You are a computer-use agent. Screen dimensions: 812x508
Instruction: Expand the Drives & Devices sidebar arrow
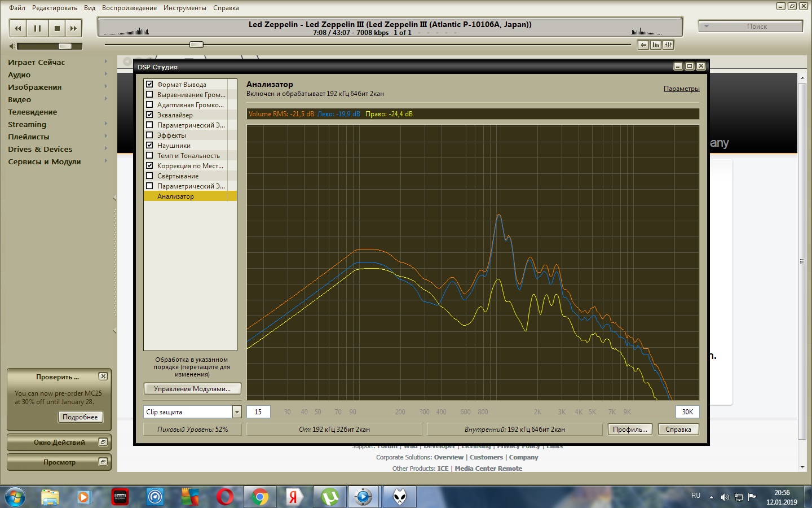point(105,148)
